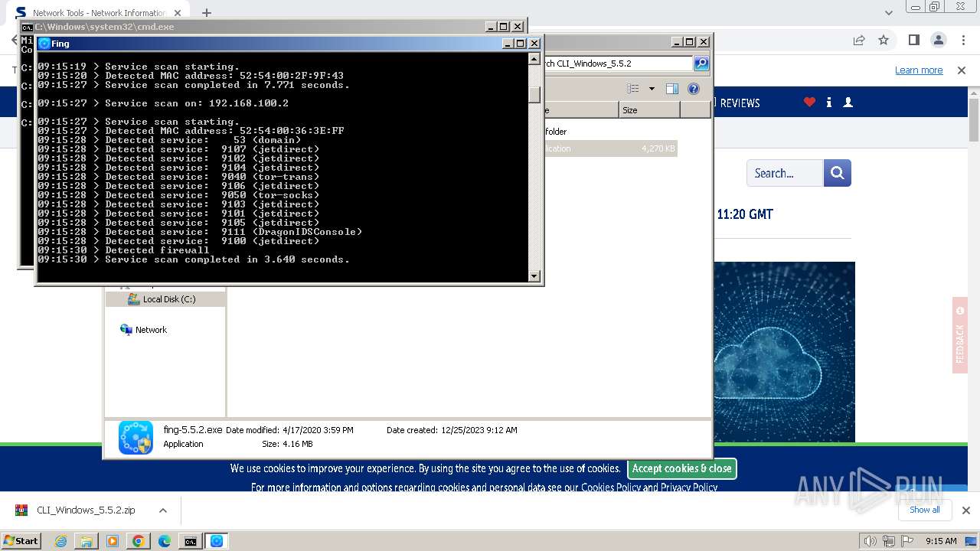Switch to Fing in taskbar
980x551 pixels.
tap(217, 541)
